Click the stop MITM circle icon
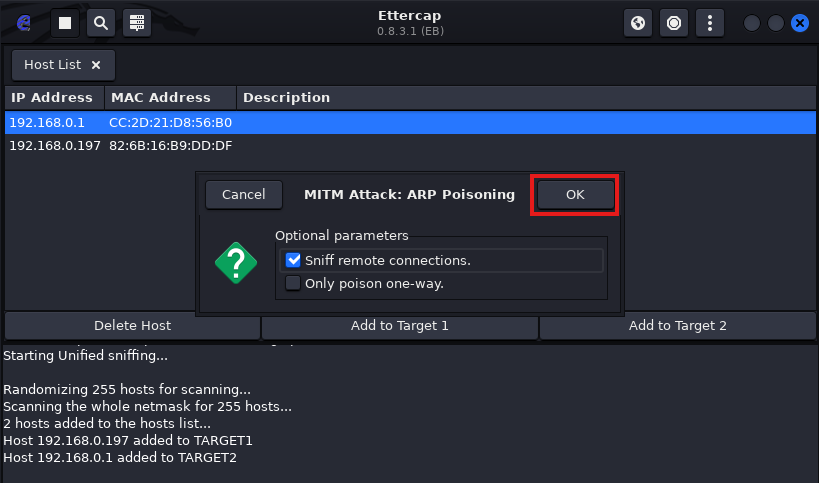The image size is (819, 483). click(x=674, y=22)
